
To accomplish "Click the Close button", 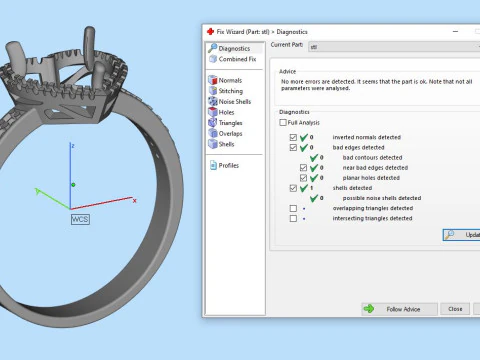I will tap(455, 309).
